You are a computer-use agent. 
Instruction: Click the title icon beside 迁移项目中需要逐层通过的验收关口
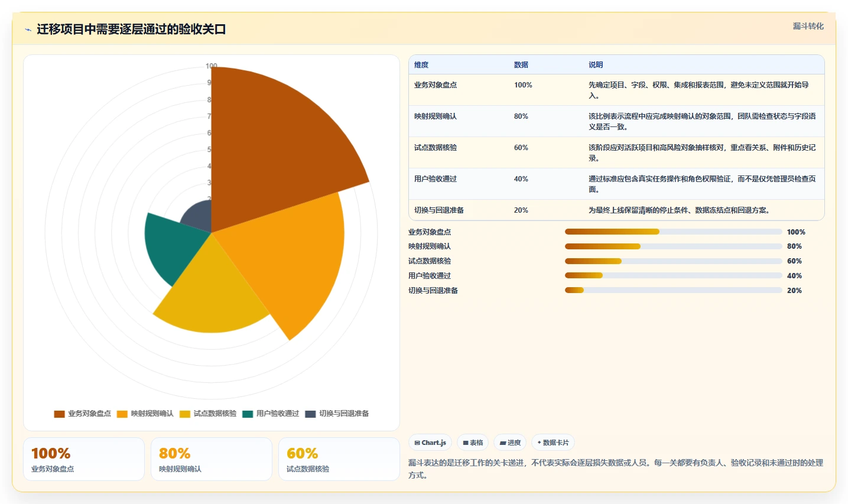coord(28,30)
